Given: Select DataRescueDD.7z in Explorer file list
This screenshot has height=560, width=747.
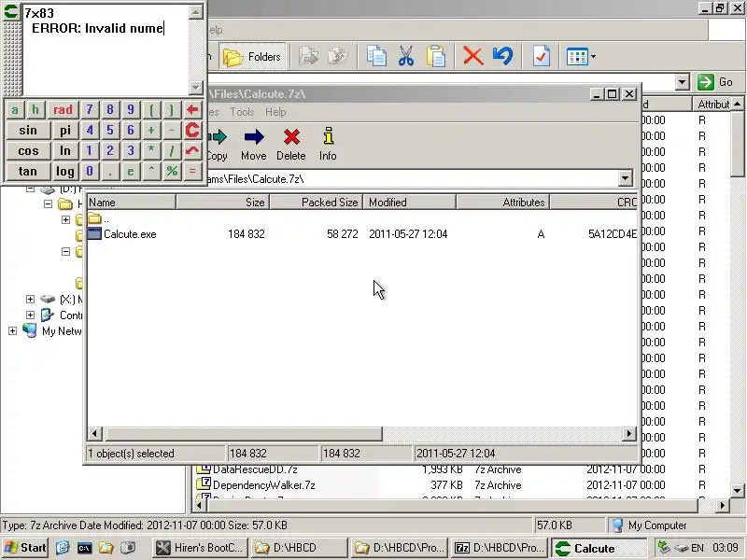Looking at the screenshot, I should [x=255, y=469].
